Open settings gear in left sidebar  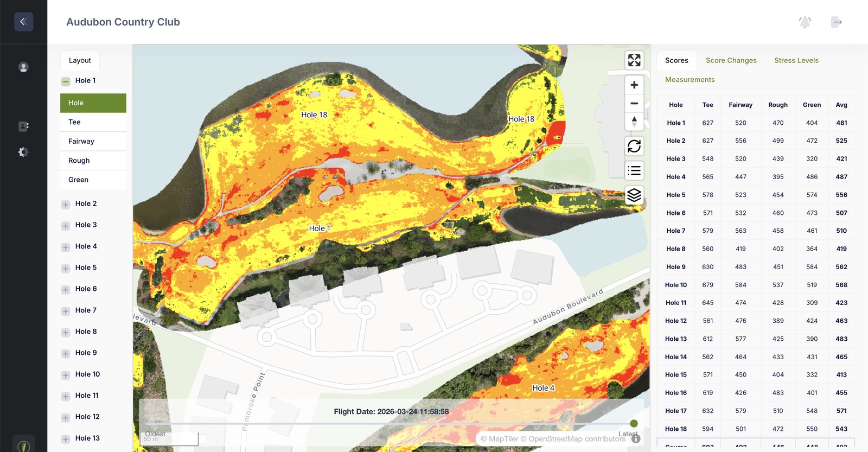pos(23,152)
